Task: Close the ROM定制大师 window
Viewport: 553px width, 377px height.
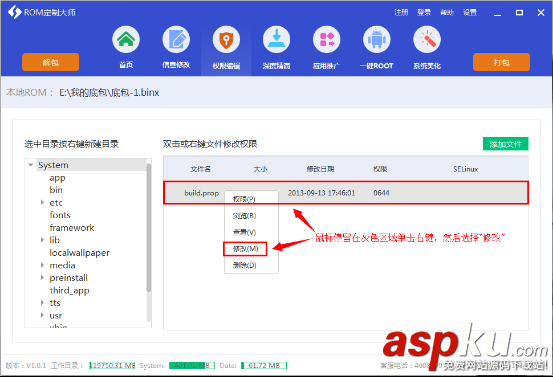Action: pyautogui.click(x=541, y=13)
